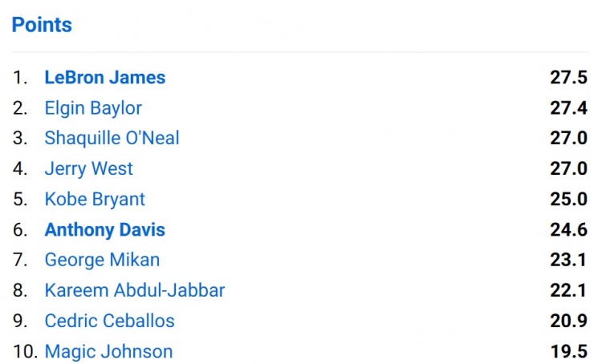
Task: Select Magic Johnson 19.5 points value
Action: click(568, 352)
